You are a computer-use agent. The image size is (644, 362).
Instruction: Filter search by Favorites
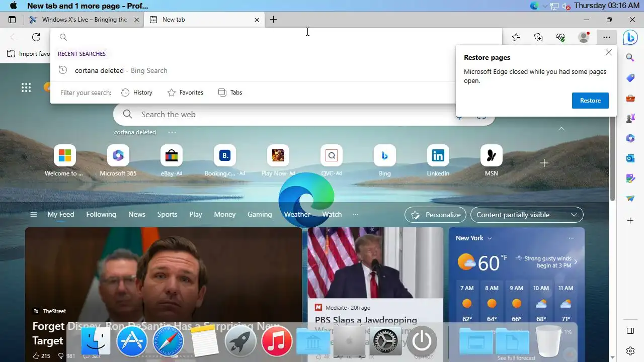coord(185,93)
